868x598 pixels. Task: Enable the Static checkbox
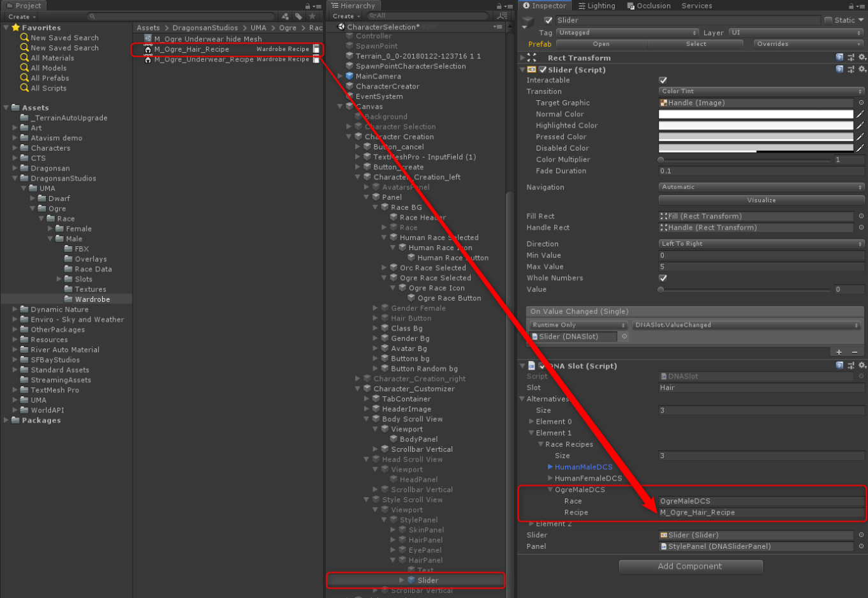click(x=828, y=20)
